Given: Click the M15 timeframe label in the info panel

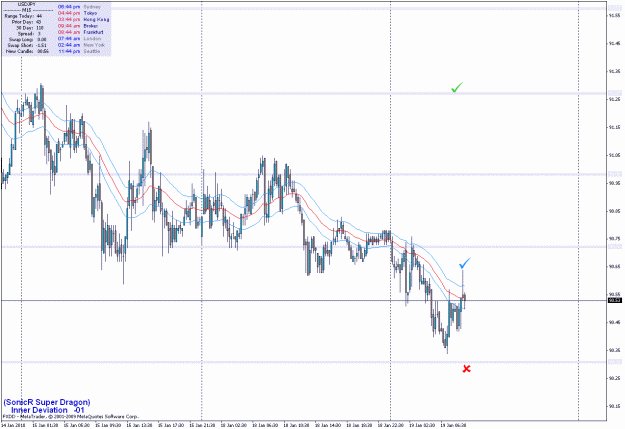Looking at the screenshot, I should pos(27,10).
